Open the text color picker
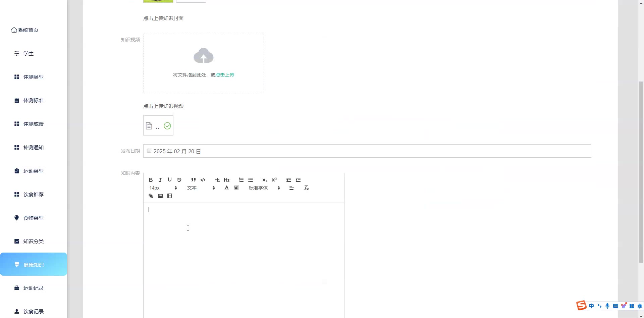 point(226,188)
